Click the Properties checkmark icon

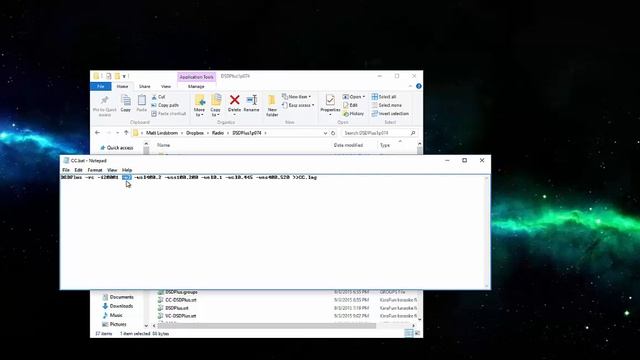click(330, 100)
